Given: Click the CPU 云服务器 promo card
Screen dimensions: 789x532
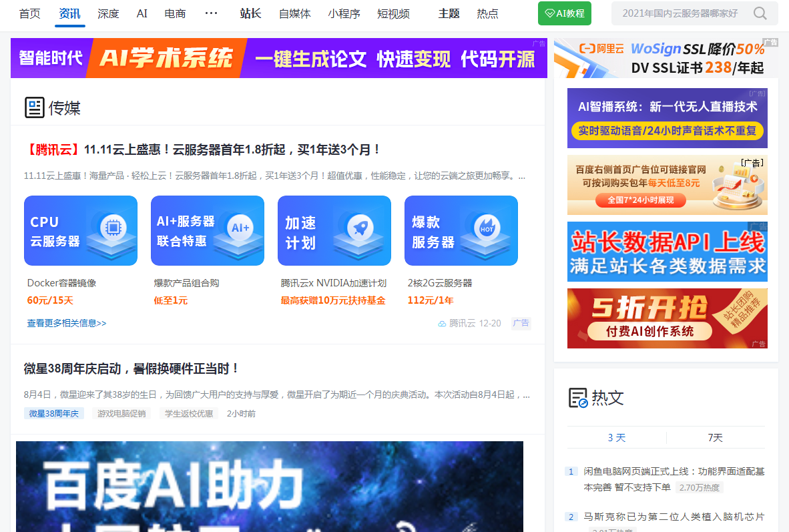Looking at the screenshot, I should click(81, 230).
